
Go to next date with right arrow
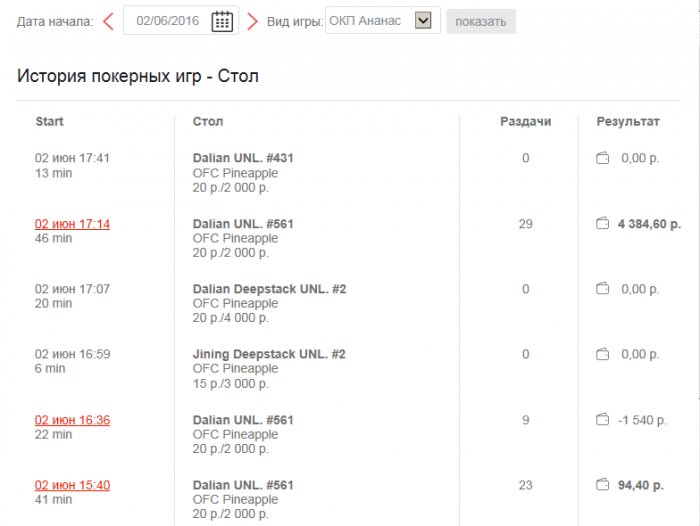pyautogui.click(x=252, y=21)
